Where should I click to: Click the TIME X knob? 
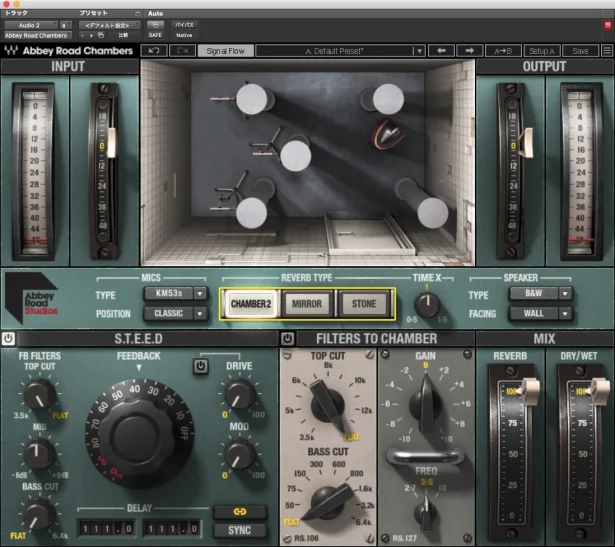point(427,305)
